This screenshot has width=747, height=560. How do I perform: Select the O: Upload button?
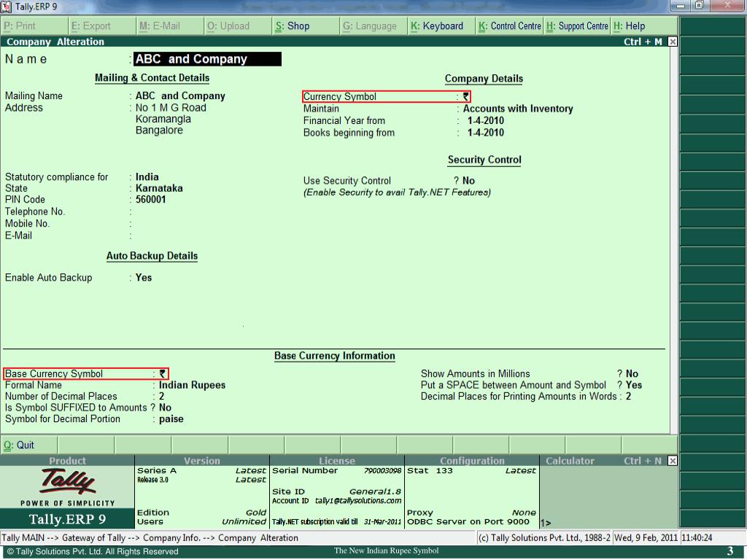pos(238,26)
